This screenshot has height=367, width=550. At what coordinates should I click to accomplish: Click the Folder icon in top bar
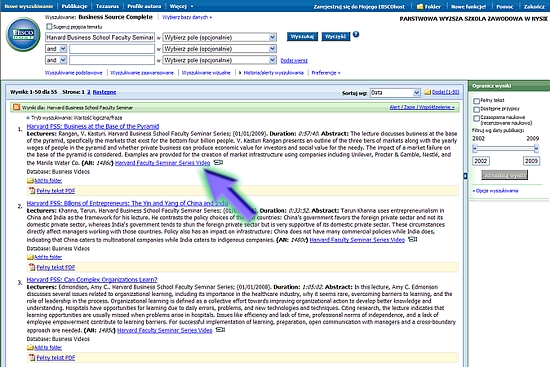coord(420,6)
